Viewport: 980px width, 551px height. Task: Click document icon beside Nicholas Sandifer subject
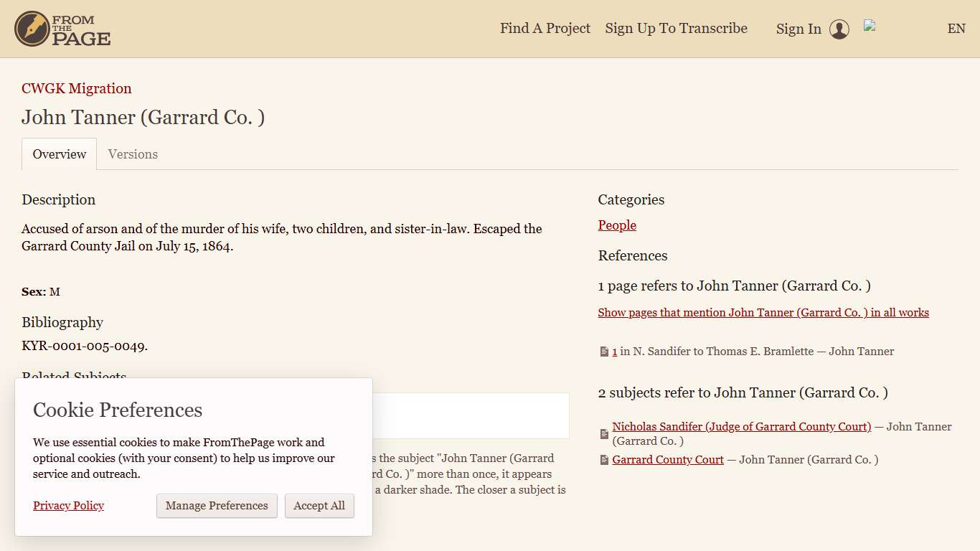pyautogui.click(x=604, y=434)
